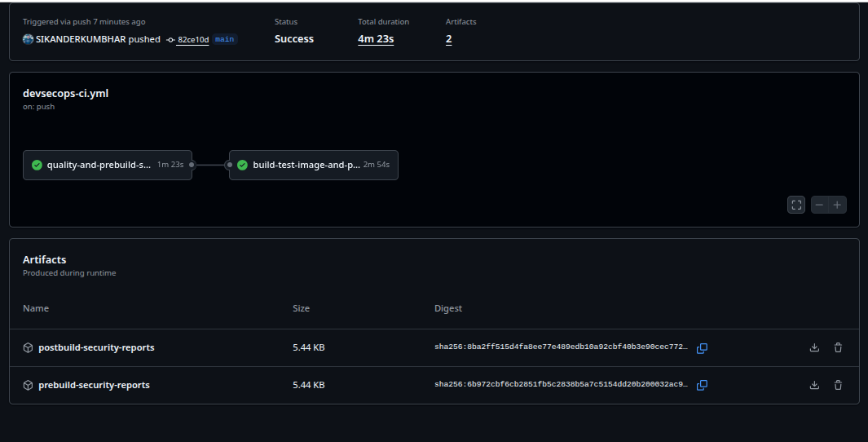
Task: Click the package icon for postbuild-security-reports
Action: (28, 348)
